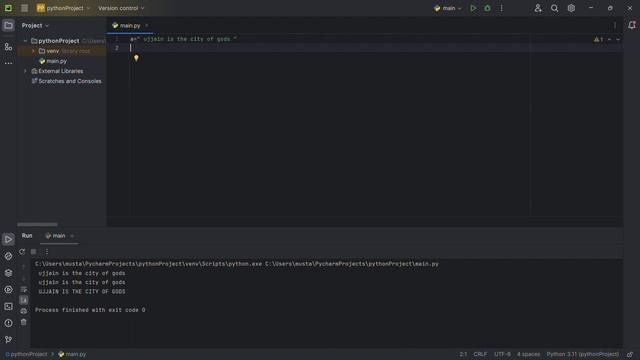This screenshot has height=360, width=640.
Task: Click 'UJJAIN IS THE CITY OF GODS' output
Action: [82, 292]
